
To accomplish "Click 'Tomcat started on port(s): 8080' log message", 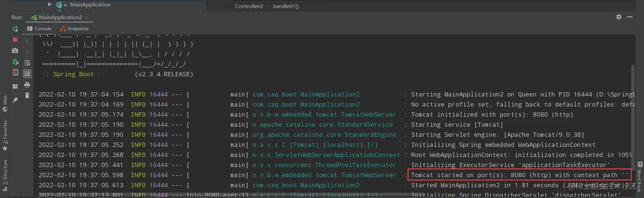I will tap(520, 175).
